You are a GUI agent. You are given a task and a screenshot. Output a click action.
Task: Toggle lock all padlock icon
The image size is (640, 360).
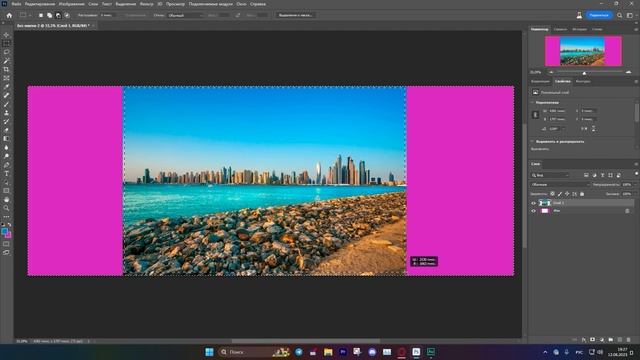coord(582,194)
